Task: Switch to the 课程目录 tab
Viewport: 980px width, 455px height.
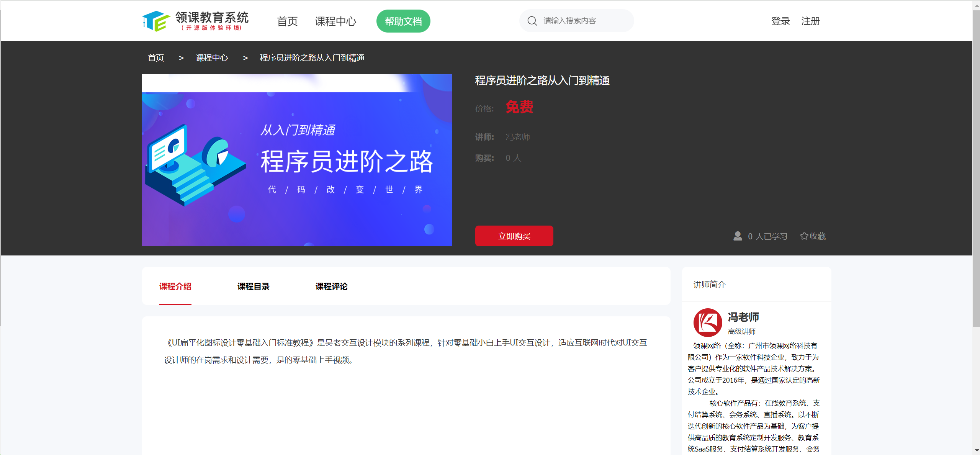Action: pos(253,286)
